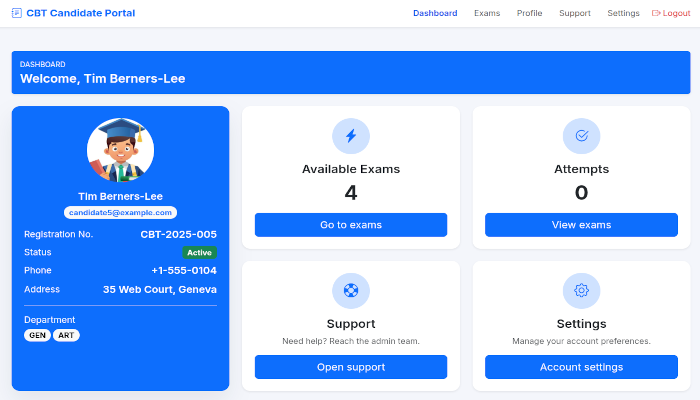Click the lifebuoy Support icon
The height and width of the screenshot is (400, 700).
(351, 291)
